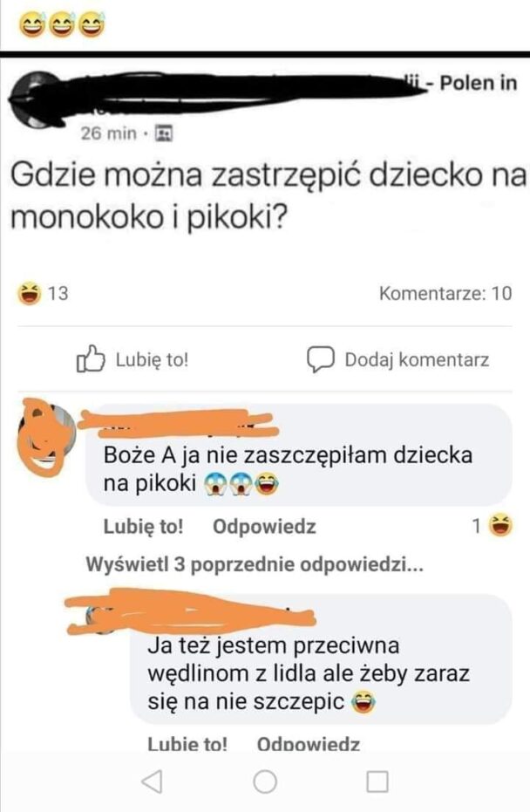
Task: Reply to first comment via Odpowiedz
Action: pyautogui.click(x=264, y=526)
